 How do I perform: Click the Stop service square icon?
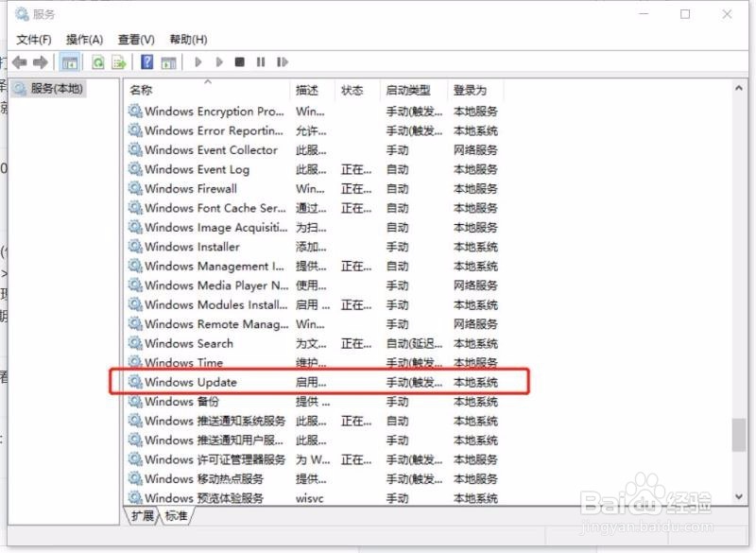click(240, 61)
